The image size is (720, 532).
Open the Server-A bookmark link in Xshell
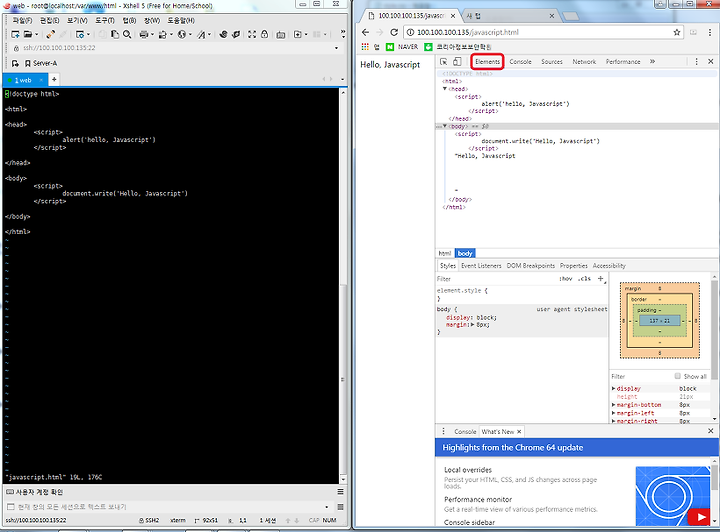pos(41,63)
